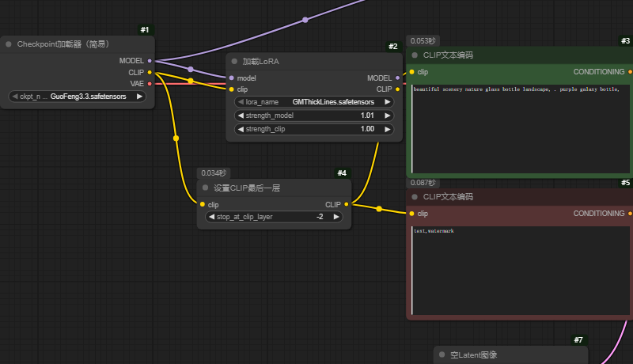Click the CLIP output port on the 设置CLIP最后一层 node
The width and height of the screenshot is (633, 364).
tap(347, 205)
